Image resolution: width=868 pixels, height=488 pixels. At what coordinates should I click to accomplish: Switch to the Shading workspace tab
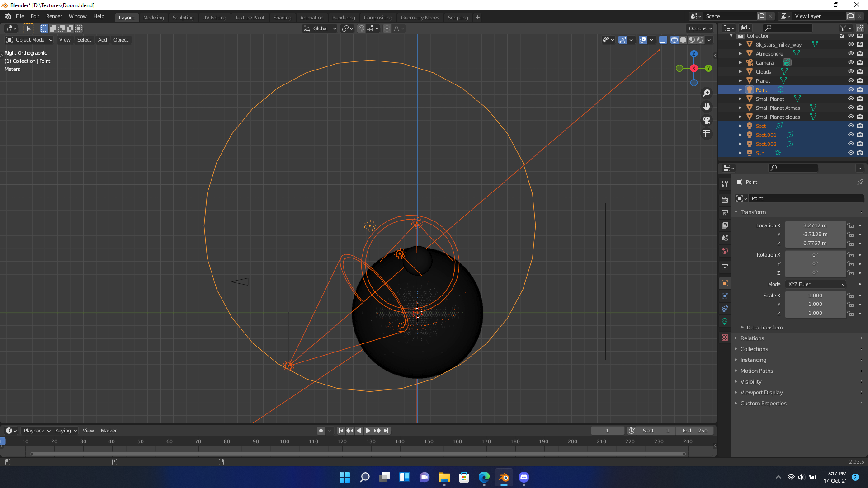tap(282, 17)
